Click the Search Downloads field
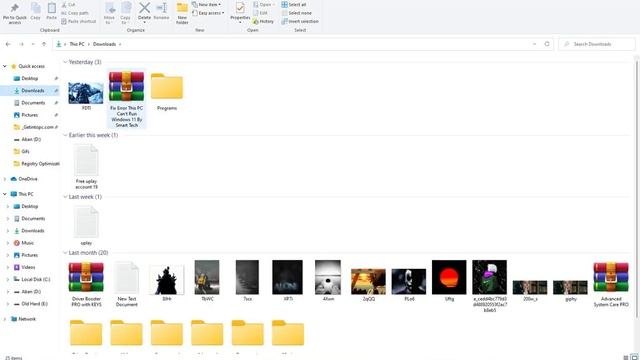The width and height of the screenshot is (640, 360). (597, 44)
